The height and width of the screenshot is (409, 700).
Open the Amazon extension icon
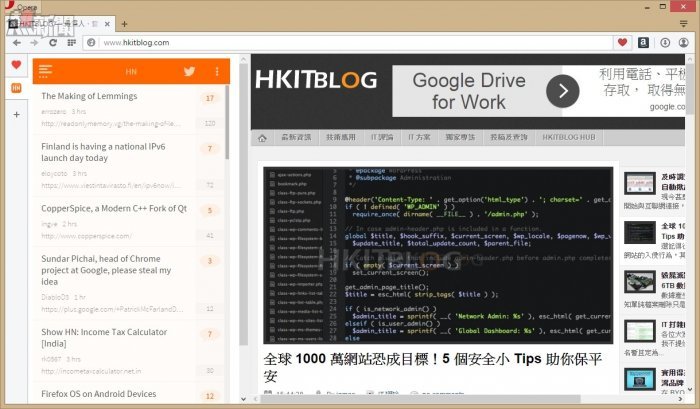[643, 42]
